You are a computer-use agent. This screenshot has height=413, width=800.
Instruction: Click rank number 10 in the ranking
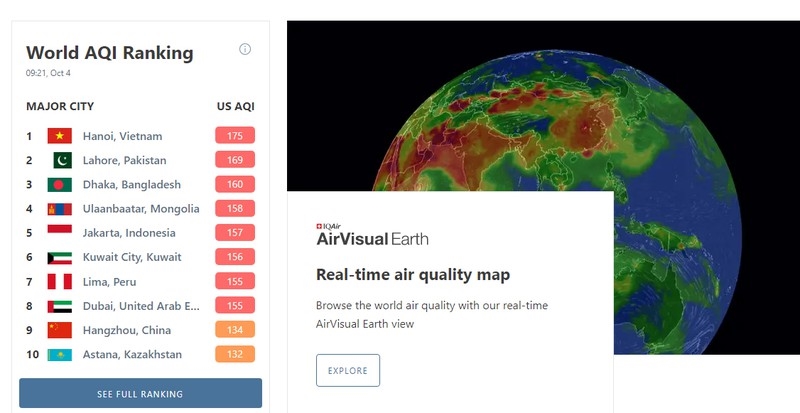[32, 354]
